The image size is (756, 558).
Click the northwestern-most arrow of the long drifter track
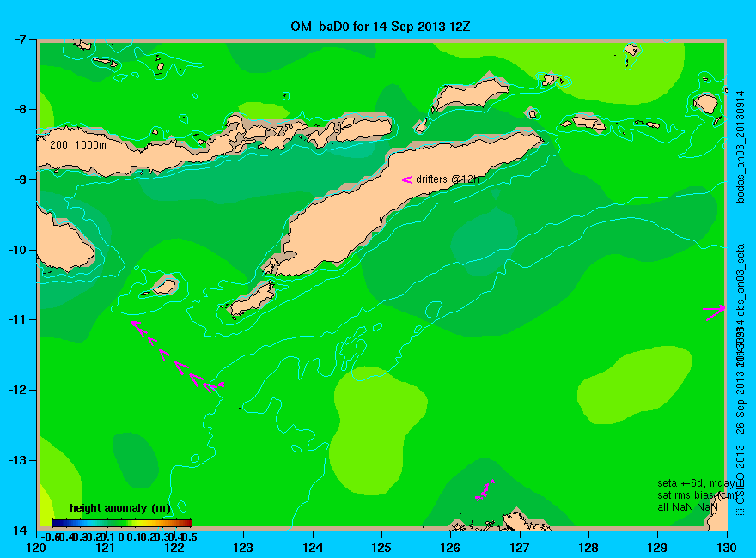point(136,324)
